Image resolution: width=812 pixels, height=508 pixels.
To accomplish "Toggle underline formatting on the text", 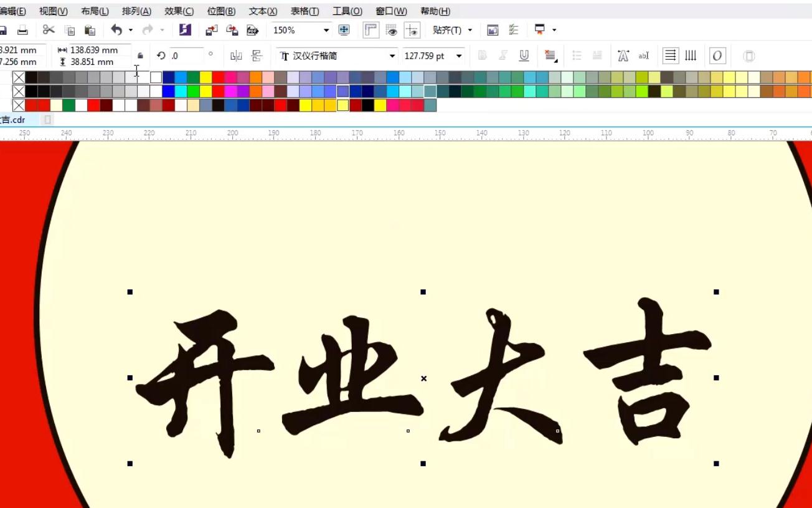I will 524,55.
